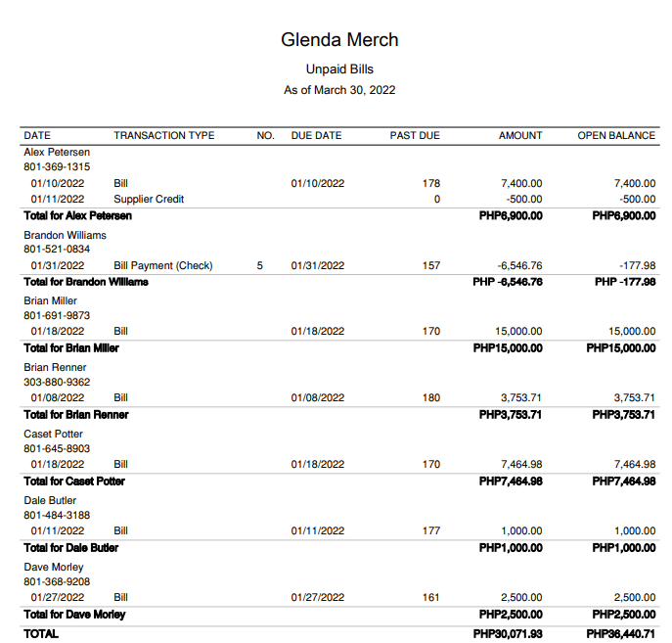Click the Caset Potter supplier name
The image size is (672, 643).
click(54, 434)
